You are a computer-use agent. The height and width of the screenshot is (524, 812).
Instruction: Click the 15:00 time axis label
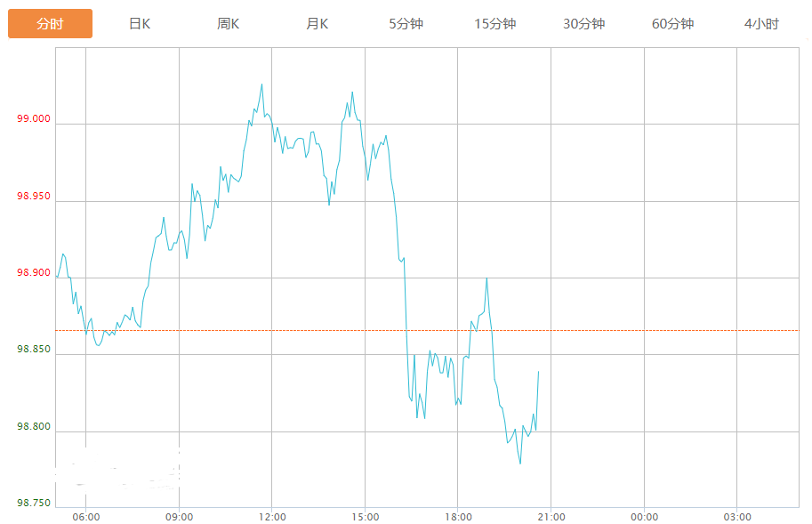[365, 517]
